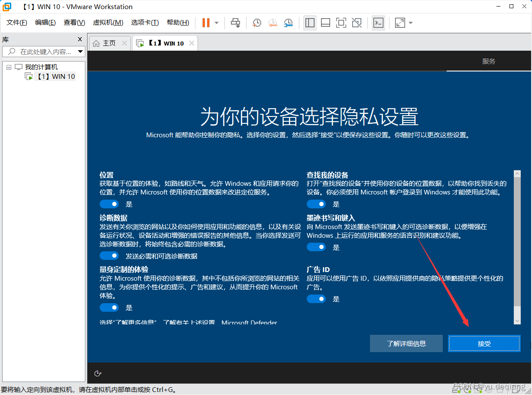Open the snapshot manager
Image resolution: width=532 pixels, height=395 pixels.
click(x=288, y=23)
